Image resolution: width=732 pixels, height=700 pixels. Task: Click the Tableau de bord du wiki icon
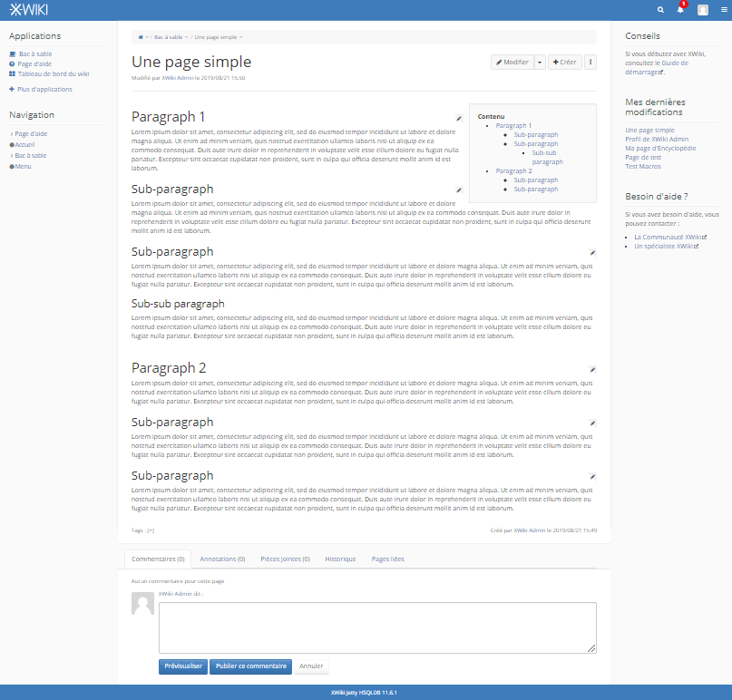click(12, 73)
